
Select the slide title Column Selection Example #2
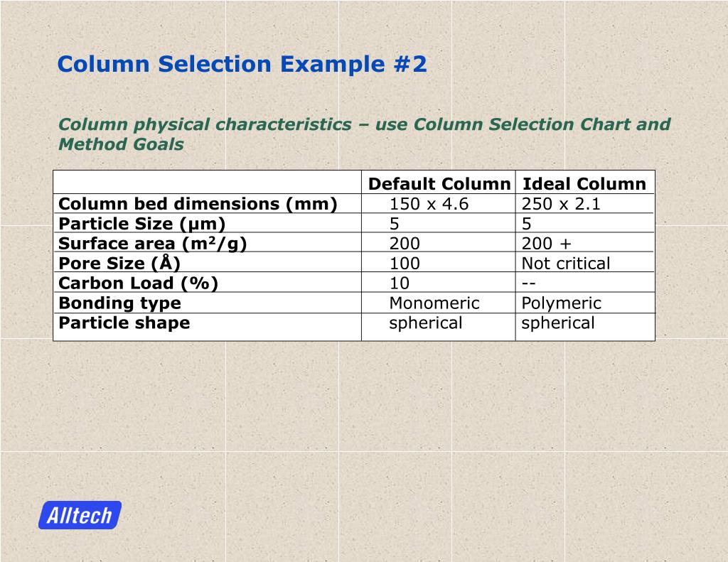click(242, 64)
